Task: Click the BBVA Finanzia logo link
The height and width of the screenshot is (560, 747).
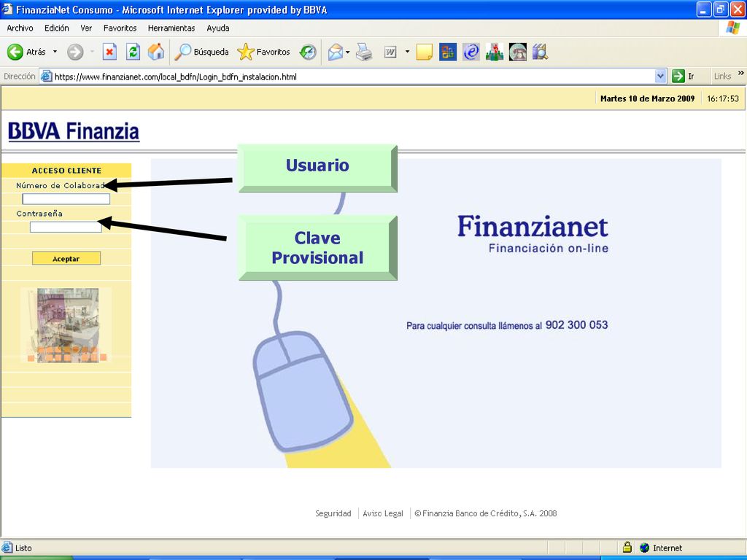Action: (74, 131)
